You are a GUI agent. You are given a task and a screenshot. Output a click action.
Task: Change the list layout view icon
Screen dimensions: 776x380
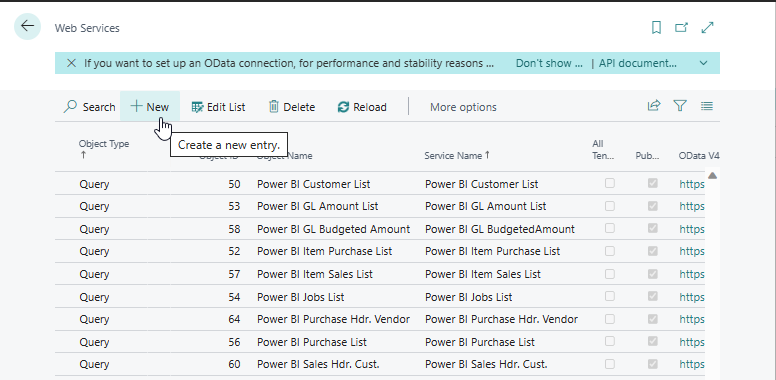(707, 105)
